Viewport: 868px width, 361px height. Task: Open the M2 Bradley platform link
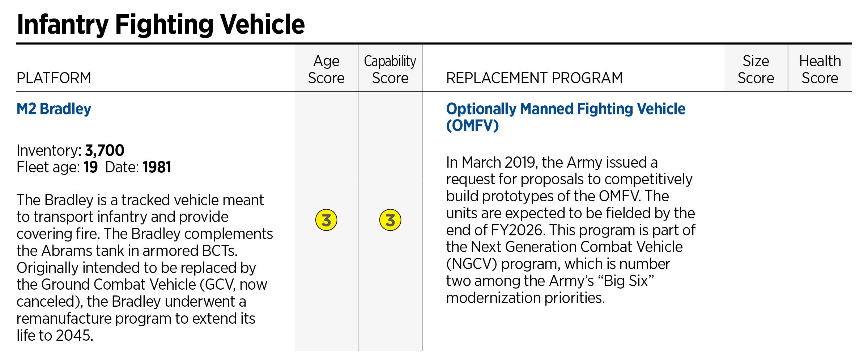tap(54, 109)
